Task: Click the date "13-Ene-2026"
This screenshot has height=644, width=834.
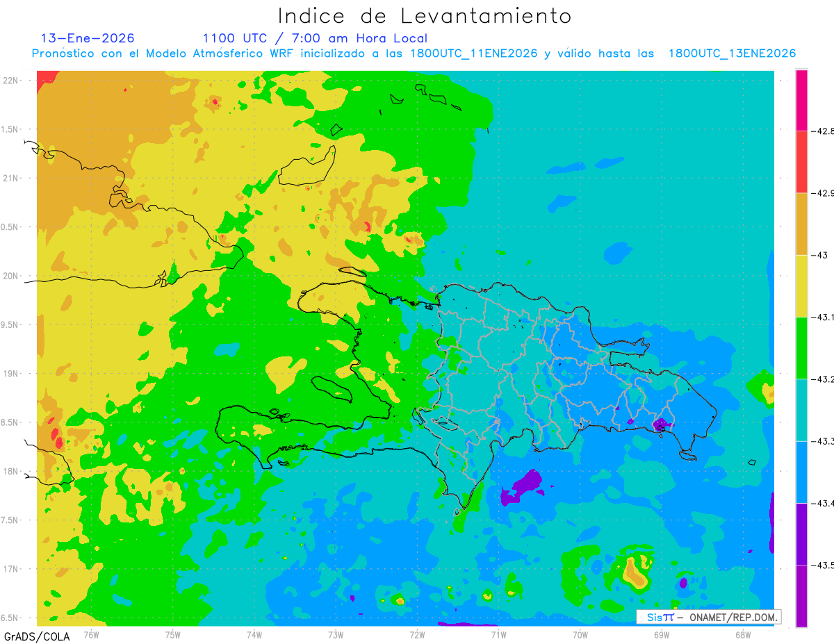Action: tap(88, 38)
